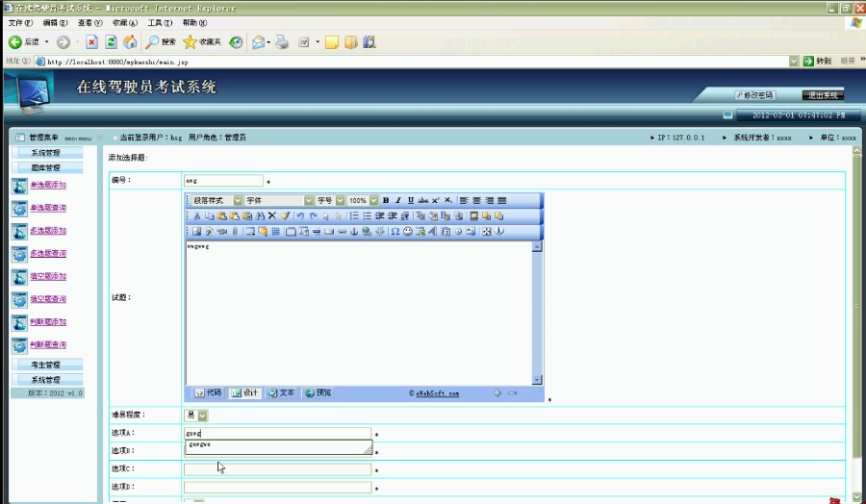The image size is (866, 504).
Task: Go to IE Home page icon
Action: pyautogui.click(x=129, y=42)
